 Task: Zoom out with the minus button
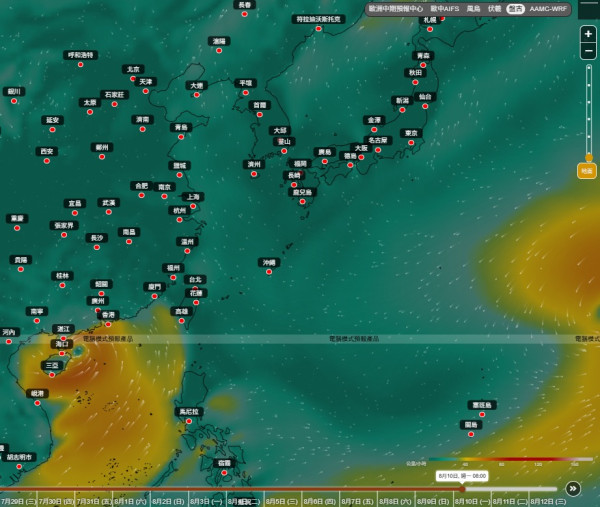click(588, 51)
